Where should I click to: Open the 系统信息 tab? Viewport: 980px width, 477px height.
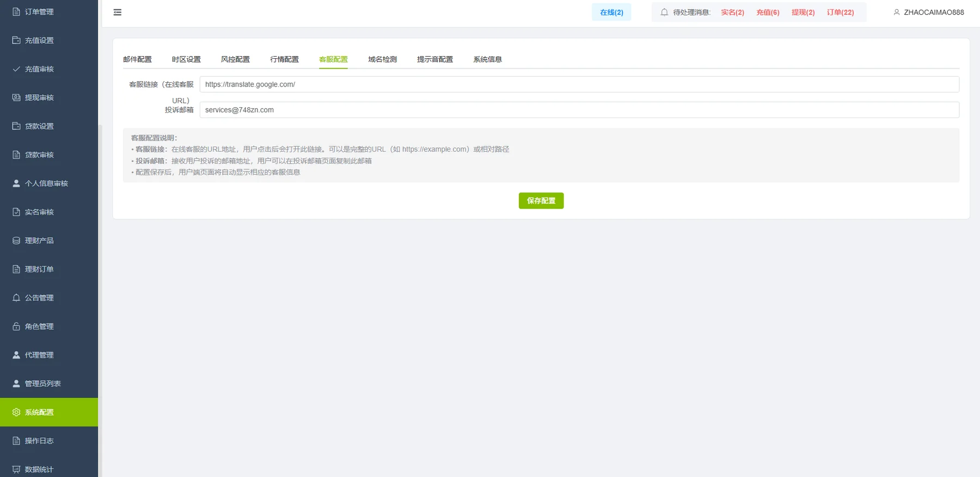click(487, 59)
